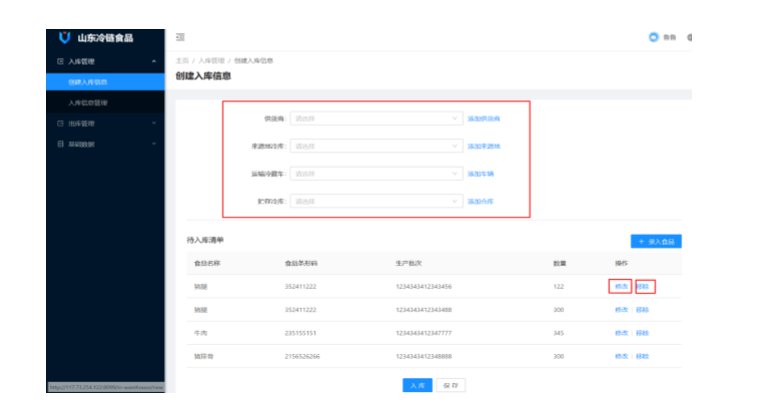The image size is (781, 415).
Task: Expand the 基础数据 sidebar submenu
Action: [x=153, y=144]
